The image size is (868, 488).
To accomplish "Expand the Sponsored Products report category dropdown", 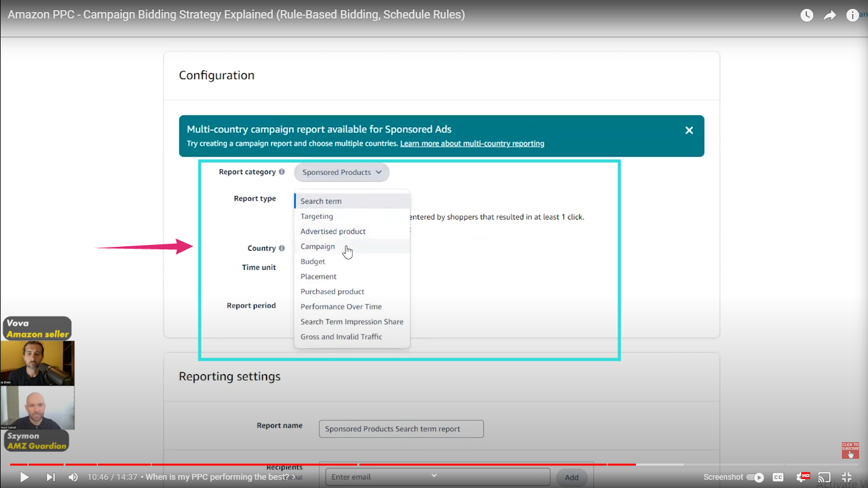I will pyautogui.click(x=341, y=172).
